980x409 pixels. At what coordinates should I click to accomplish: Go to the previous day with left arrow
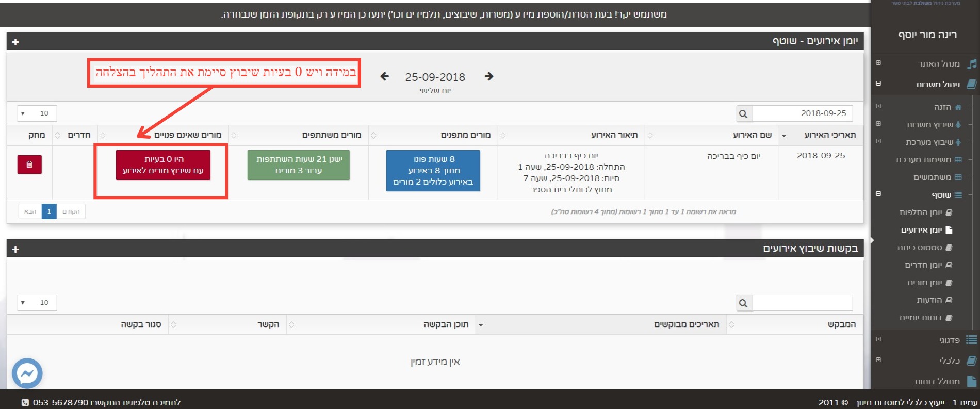[x=384, y=76]
